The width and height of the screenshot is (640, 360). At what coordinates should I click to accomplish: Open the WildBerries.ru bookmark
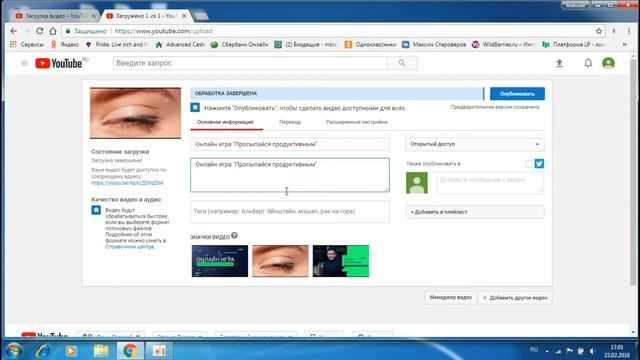(503, 44)
